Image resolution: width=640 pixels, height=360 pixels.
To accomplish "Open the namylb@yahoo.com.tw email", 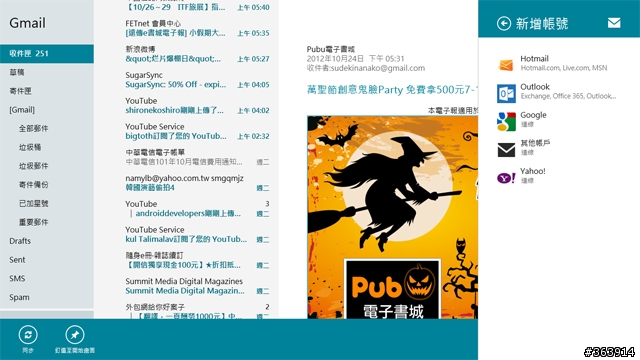I will coord(197,183).
